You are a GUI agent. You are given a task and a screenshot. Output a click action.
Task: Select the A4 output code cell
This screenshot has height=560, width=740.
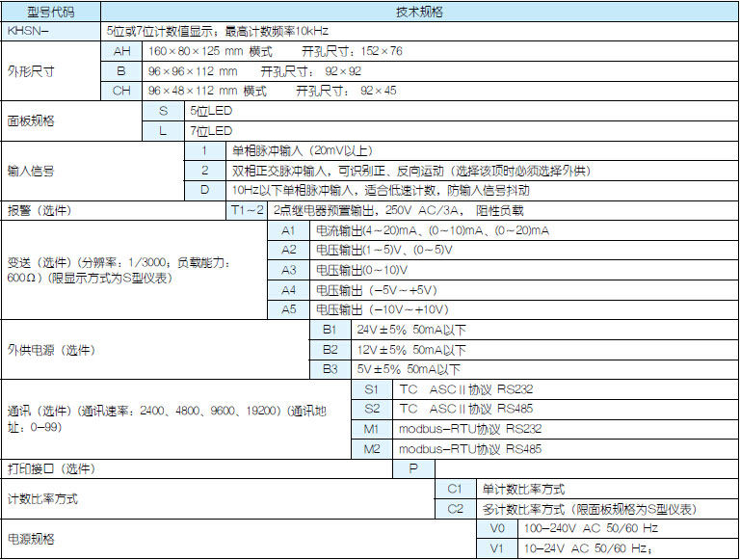click(289, 290)
